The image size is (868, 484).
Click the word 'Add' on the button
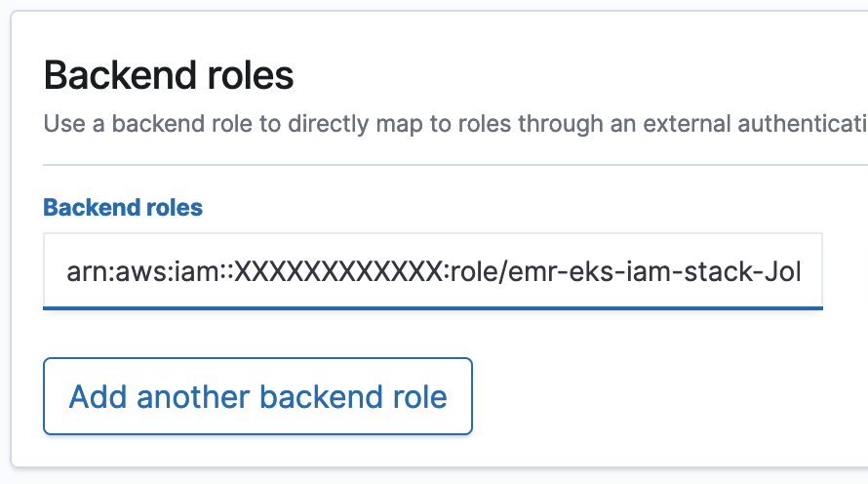[x=98, y=397]
